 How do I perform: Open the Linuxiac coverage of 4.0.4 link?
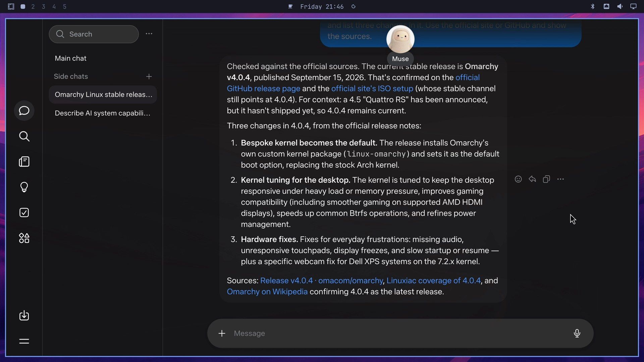(433, 281)
